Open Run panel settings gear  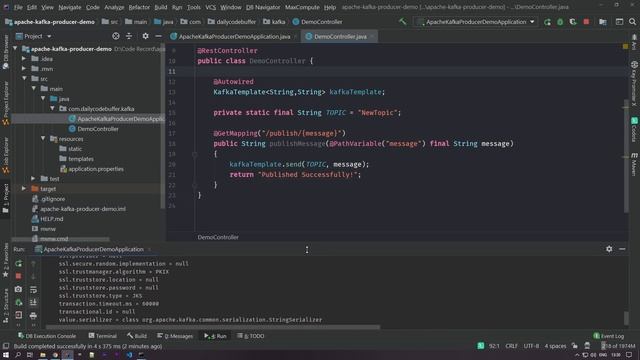pos(609,249)
